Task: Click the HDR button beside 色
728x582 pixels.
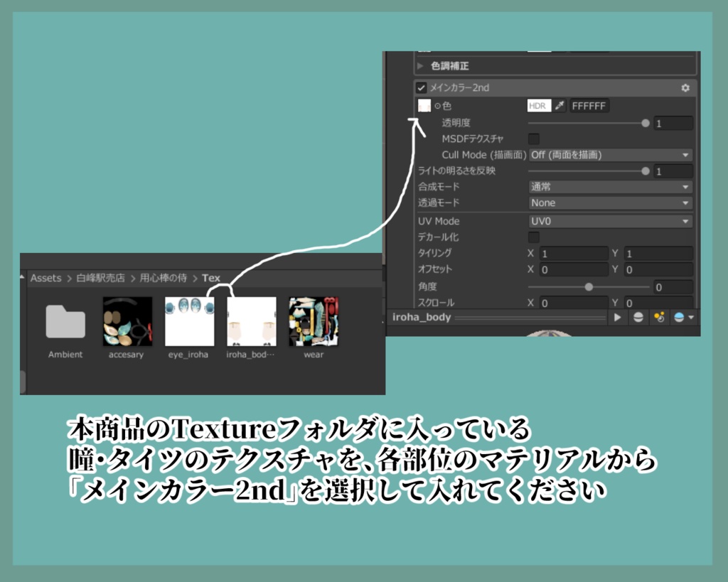Action: tap(537, 106)
